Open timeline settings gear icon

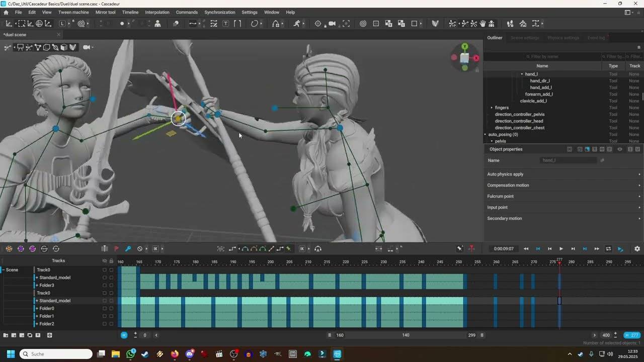point(637,249)
